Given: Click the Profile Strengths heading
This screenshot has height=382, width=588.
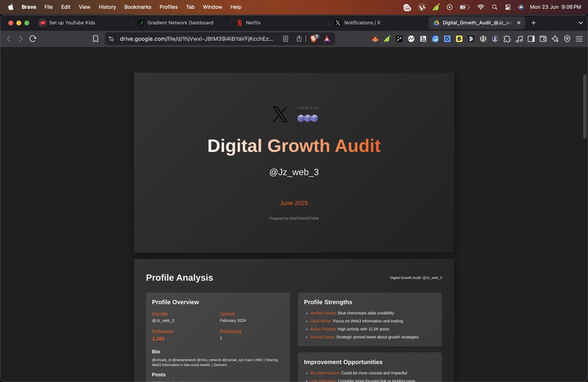Looking at the screenshot, I should [328, 302].
